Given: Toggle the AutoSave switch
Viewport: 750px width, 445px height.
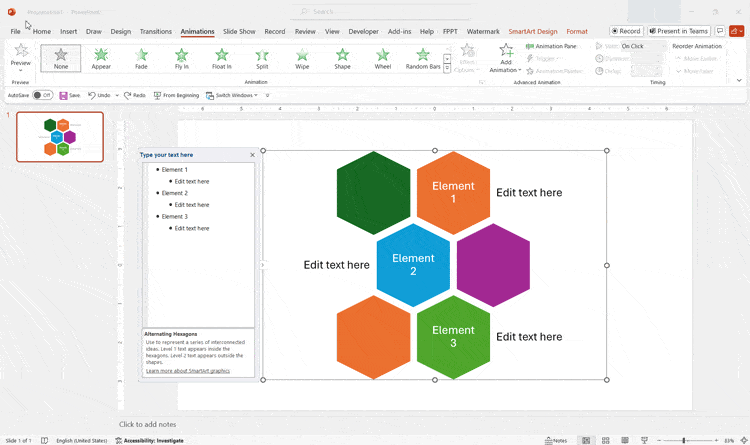Looking at the screenshot, I should 42,95.
